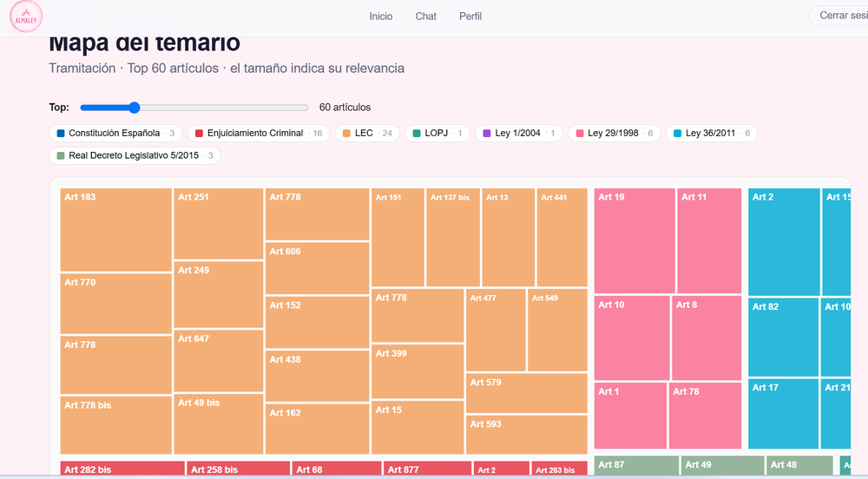The width and height of the screenshot is (868, 479).
Task: Select the red Art 282 bis tile
Action: 122,469
